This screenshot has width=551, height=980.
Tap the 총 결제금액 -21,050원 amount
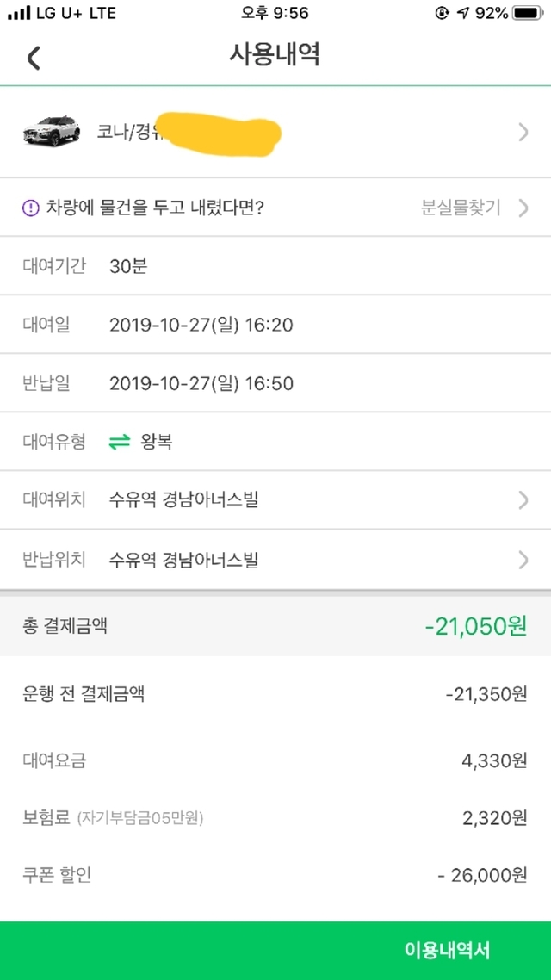[475, 626]
